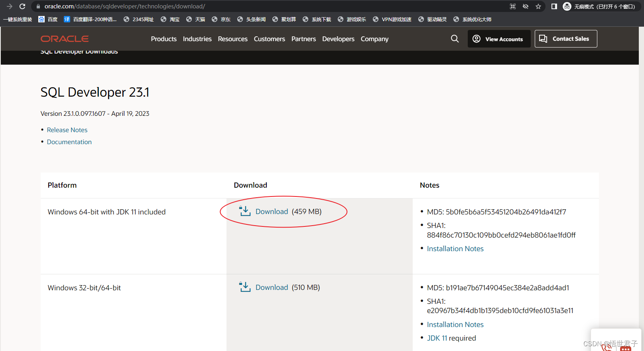Click the browser forward arrow
Screen dimensions: 644x351
click(x=10, y=6)
